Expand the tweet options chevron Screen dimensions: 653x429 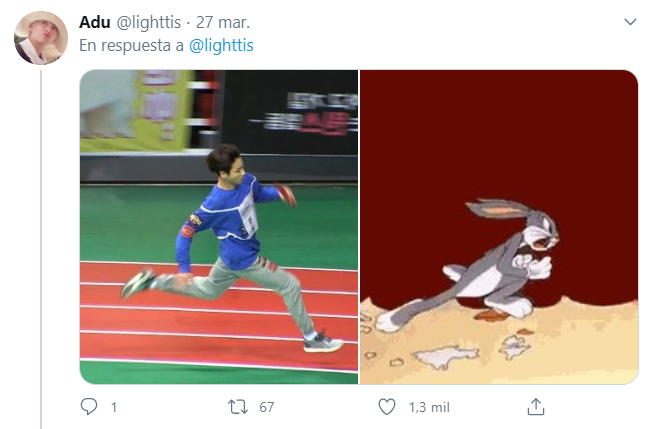(x=630, y=22)
